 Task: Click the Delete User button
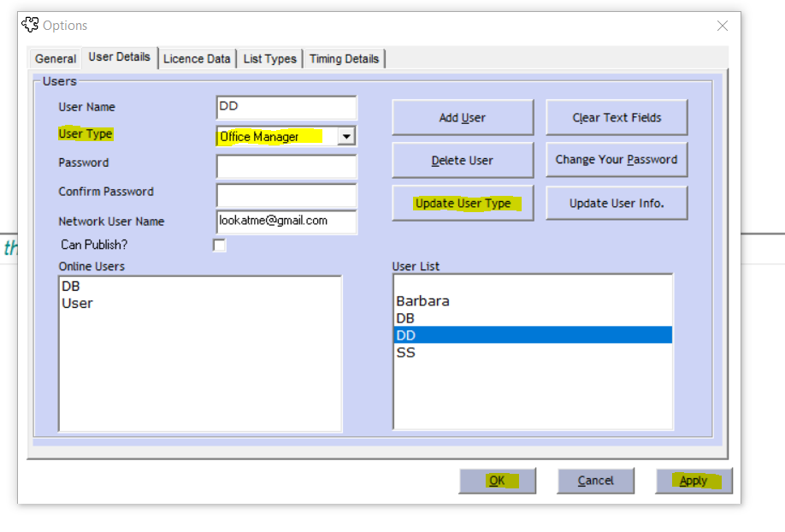pyautogui.click(x=462, y=160)
